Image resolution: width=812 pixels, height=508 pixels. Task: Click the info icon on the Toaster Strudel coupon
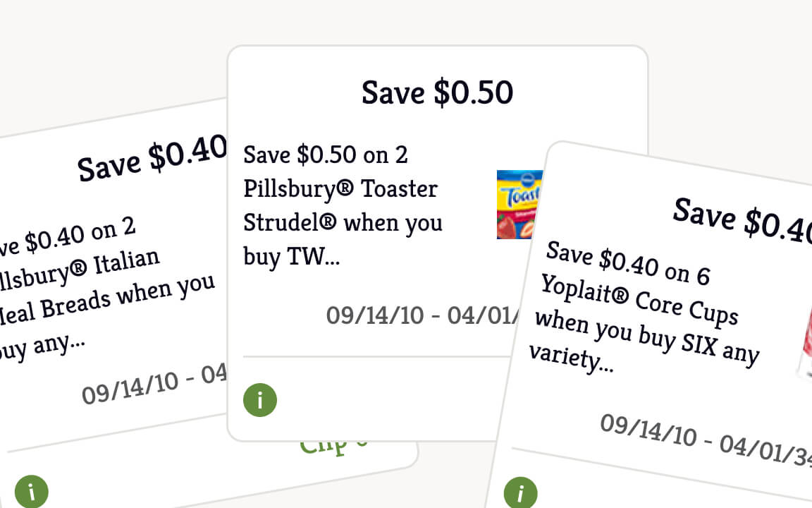pyautogui.click(x=259, y=400)
